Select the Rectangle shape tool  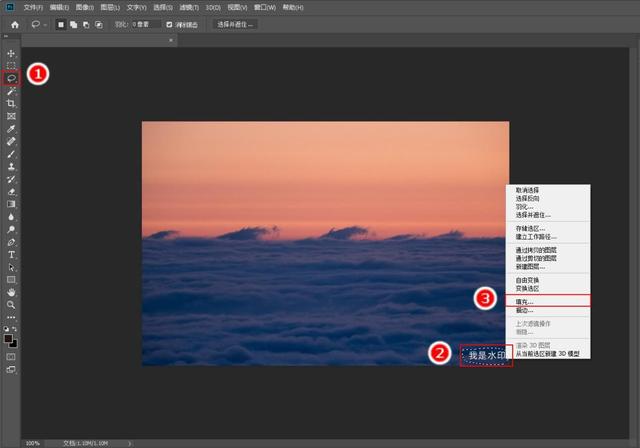(11, 280)
